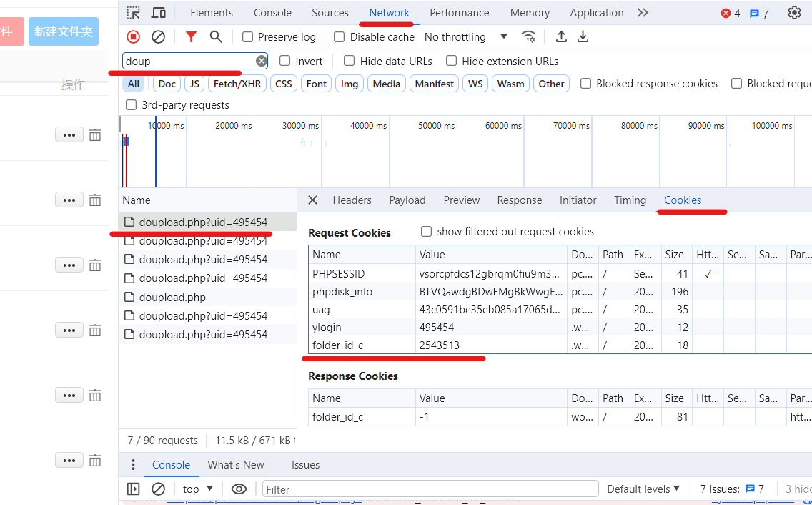Open network search magnifier icon
Image resolution: width=812 pixels, height=505 pixels.
[215, 36]
